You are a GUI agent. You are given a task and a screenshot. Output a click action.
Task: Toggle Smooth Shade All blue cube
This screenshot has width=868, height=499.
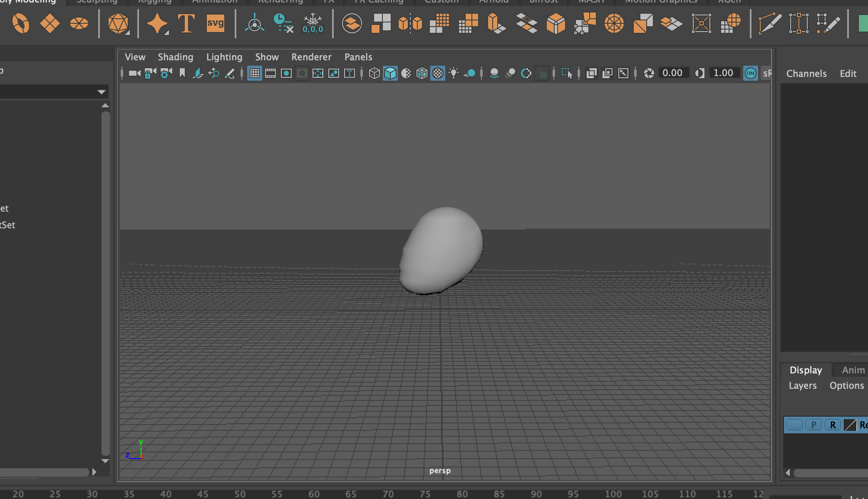(390, 73)
